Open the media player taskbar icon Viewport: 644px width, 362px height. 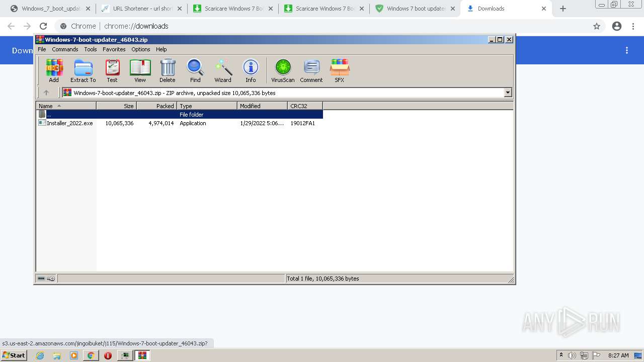[x=74, y=355]
